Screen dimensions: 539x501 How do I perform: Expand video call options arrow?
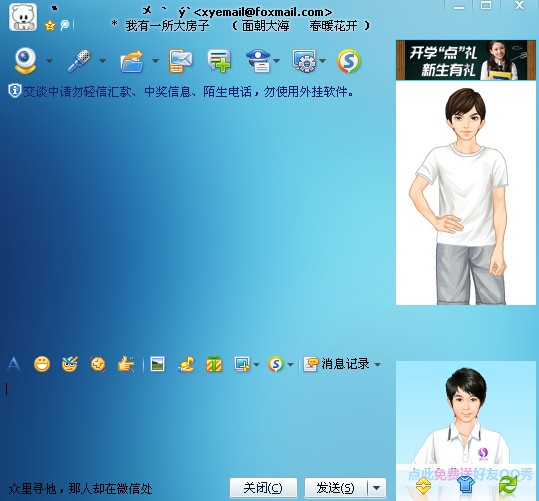[x=50, y=61]
